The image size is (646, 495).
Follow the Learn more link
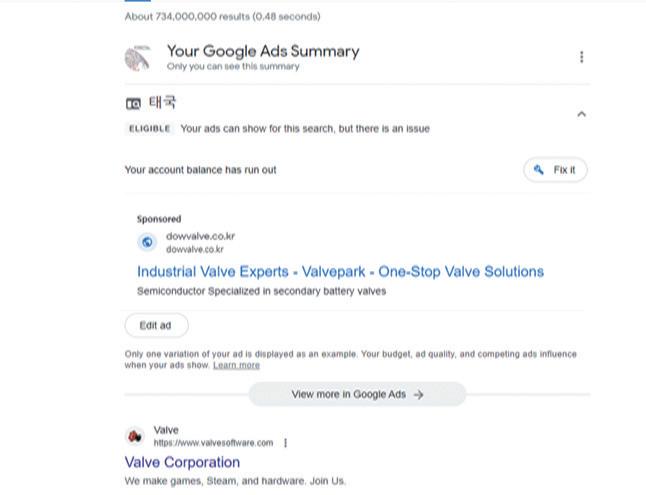click(x=236, y=366)
